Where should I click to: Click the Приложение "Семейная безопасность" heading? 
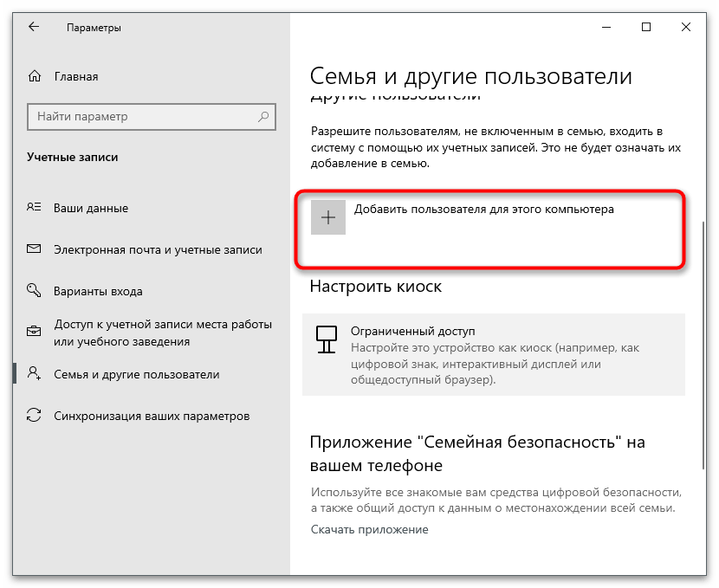pyautogui.click(x=477, y=454)
